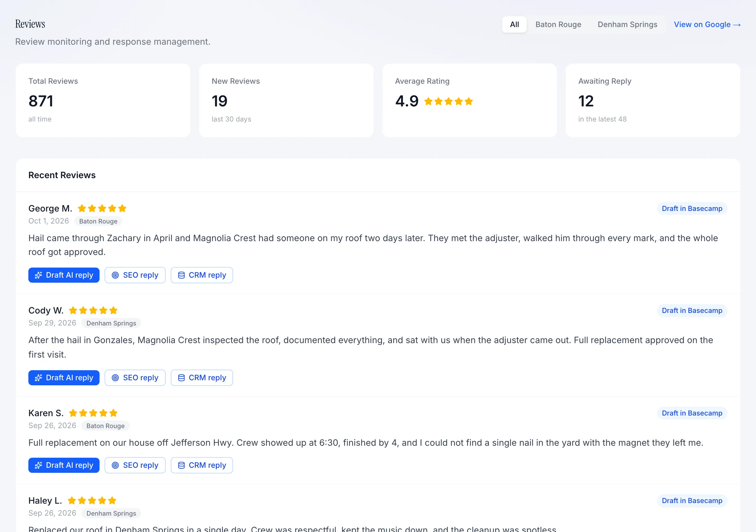Click the Sep 29, 2026 review date
756x532 pixels.
pyautogui.click(x=52, y=323)
